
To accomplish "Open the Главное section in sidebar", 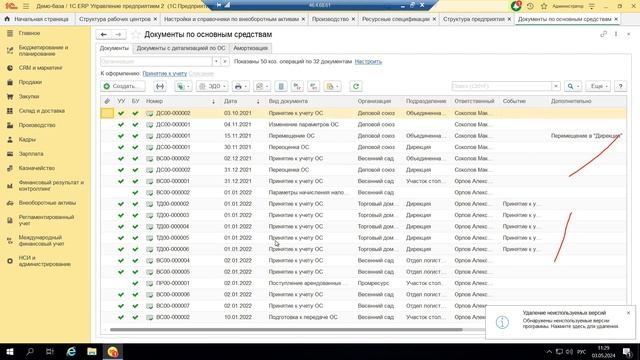I will (29, 33).
